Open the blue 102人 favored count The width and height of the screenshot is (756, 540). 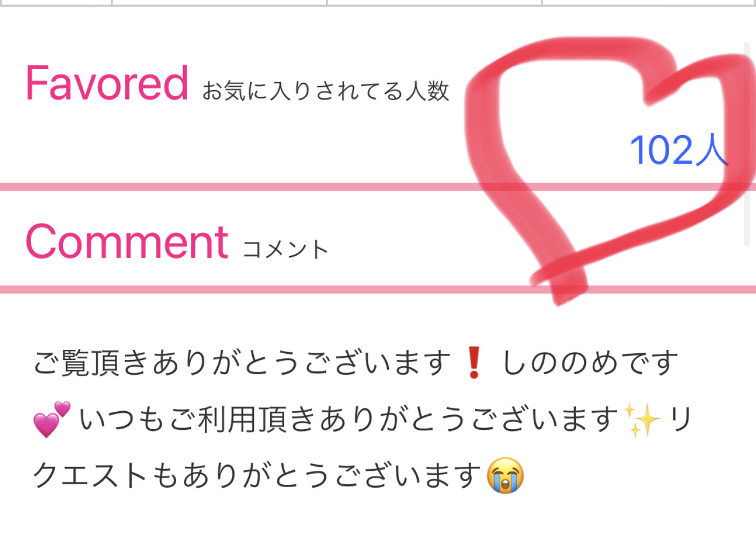click(679, 150)
